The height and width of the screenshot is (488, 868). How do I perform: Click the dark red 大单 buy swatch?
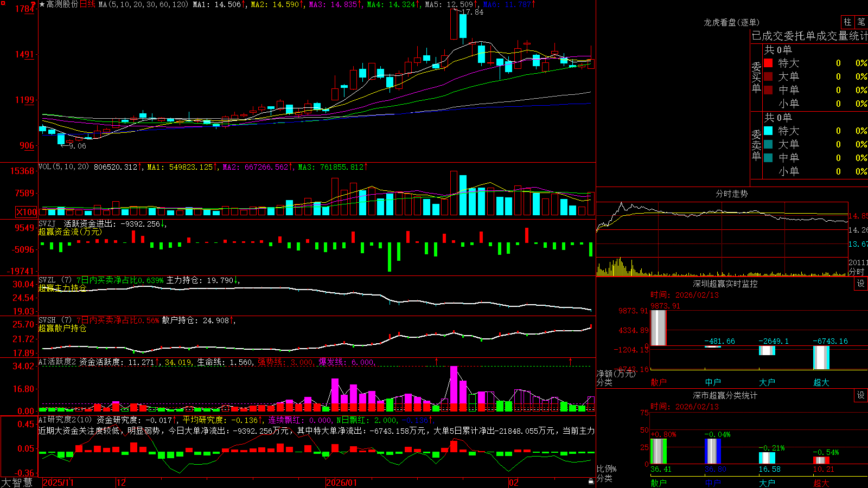[768, 76]
